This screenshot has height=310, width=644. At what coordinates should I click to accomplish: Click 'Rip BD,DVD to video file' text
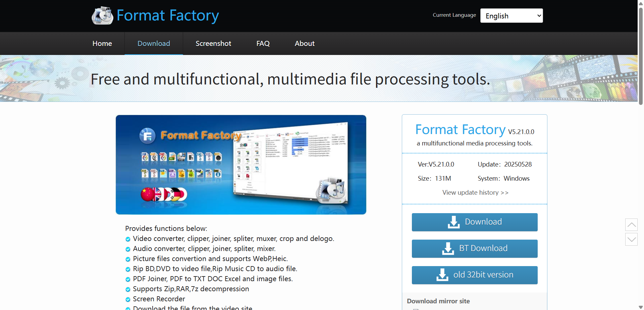point(215,269)
